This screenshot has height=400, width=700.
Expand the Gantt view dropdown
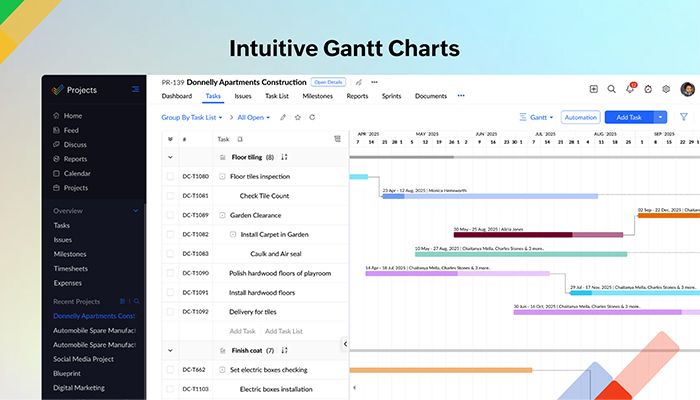tap(537, 117)
